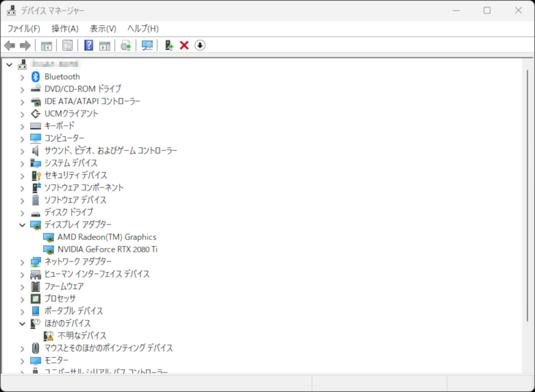Select the ファームウェア label
Screen dimensions: 535x392
[64, 286]
